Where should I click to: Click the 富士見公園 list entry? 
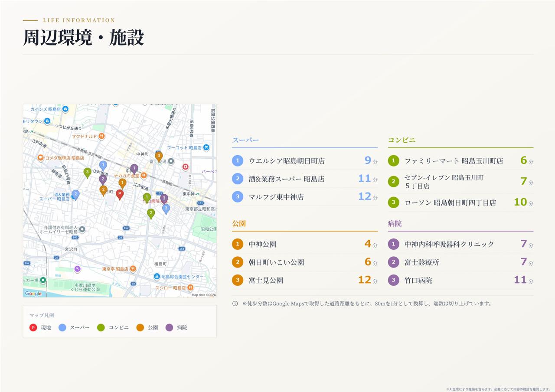(305, 280)
